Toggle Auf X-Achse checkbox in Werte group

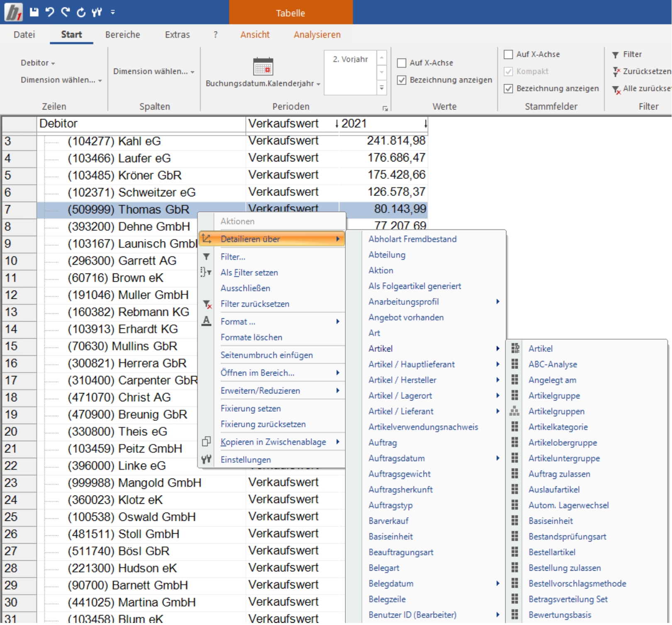tap(402, 63)
